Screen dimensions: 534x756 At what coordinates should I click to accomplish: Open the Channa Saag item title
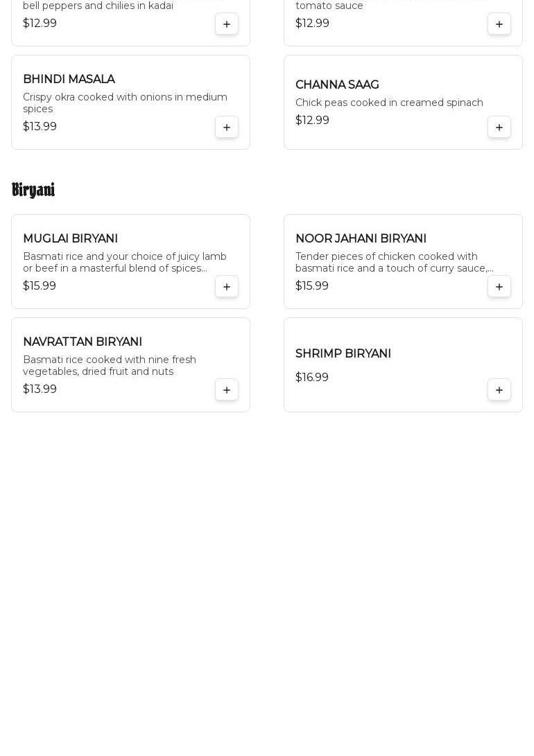coord(337,85)
